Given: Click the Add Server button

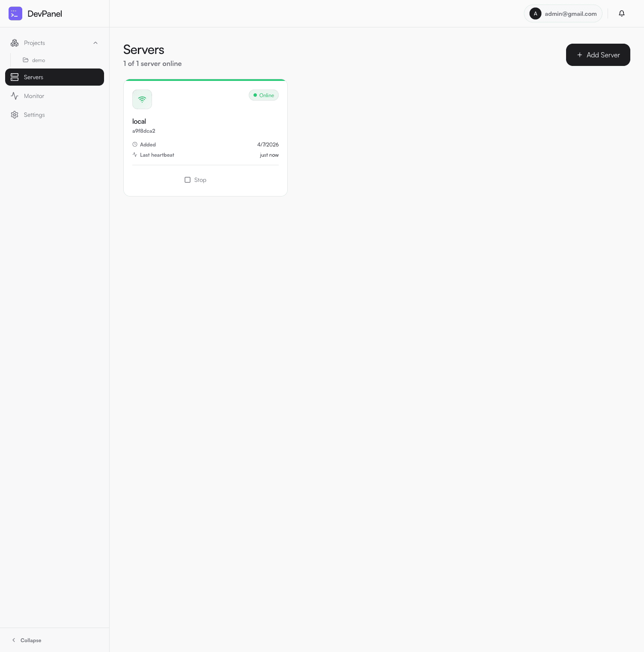Looking at the screenshot, I should [x=598, y=55].
